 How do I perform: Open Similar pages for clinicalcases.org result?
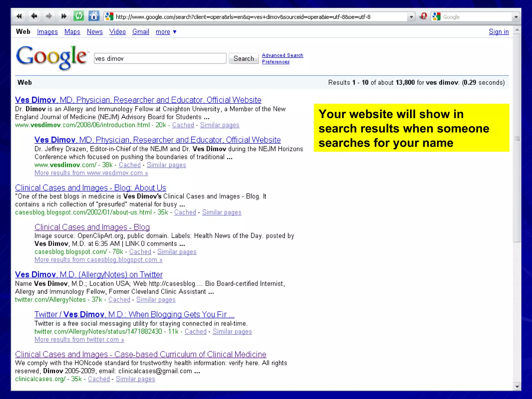pyautogui.click(x=135, y=379)
